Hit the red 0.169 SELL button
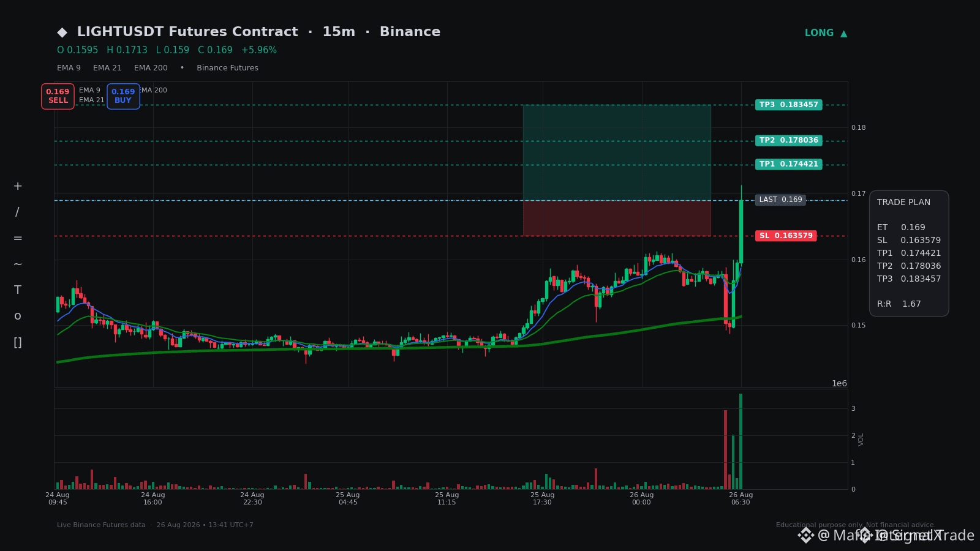Screen dimensions: 980x551 click(x=58, y=96)
